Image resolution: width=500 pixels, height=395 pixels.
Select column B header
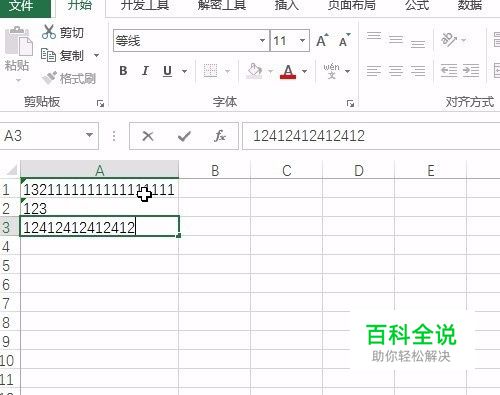pyautogui.click(x=215, y=170)
